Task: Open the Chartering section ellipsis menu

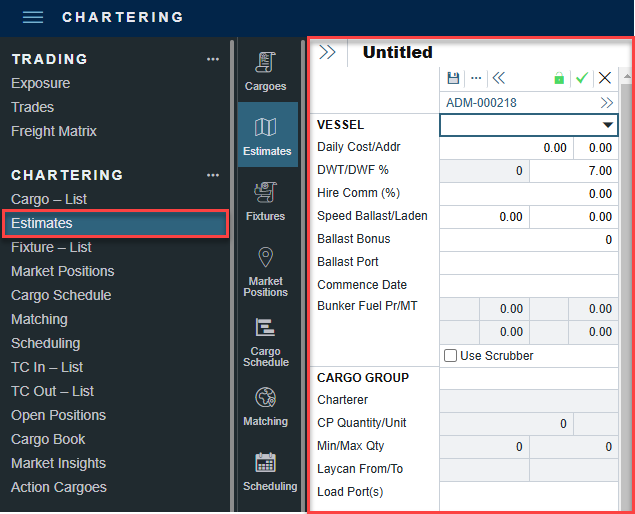Action: tap(212, 175)
